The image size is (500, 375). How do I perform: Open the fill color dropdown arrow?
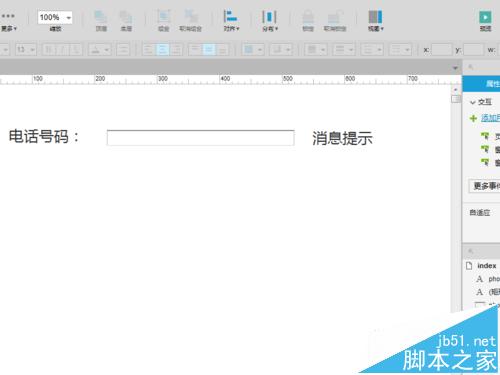click(x=260, y=50)
